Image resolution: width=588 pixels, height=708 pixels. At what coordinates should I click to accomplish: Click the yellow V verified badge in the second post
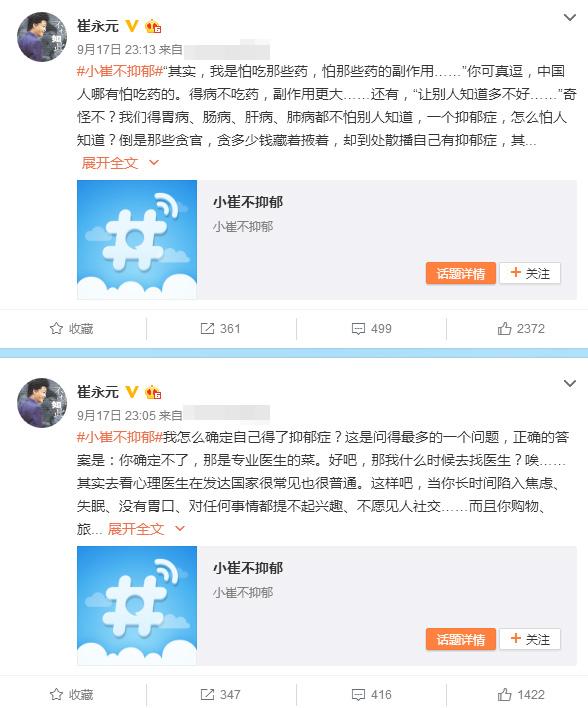[131, 391]
